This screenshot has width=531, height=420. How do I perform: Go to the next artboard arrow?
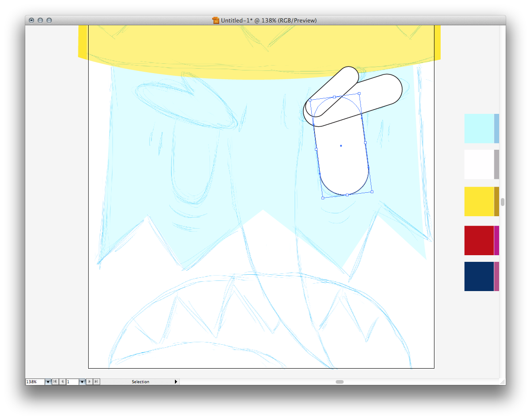click(89, 381)
